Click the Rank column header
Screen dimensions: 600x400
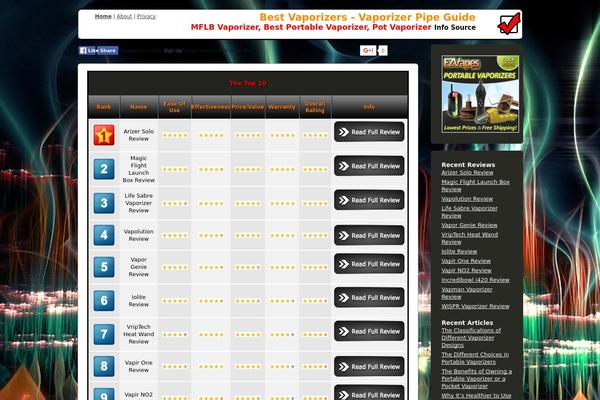click(104, 107)
